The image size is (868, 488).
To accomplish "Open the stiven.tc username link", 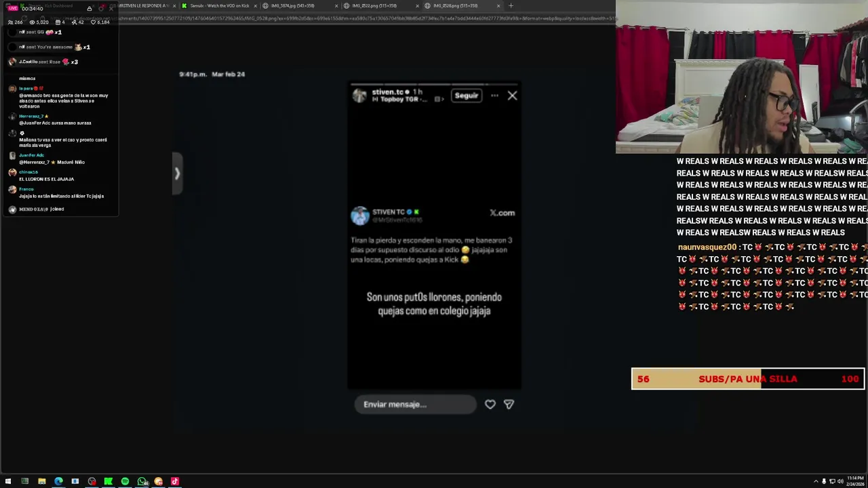I will [x=388, y=91].
